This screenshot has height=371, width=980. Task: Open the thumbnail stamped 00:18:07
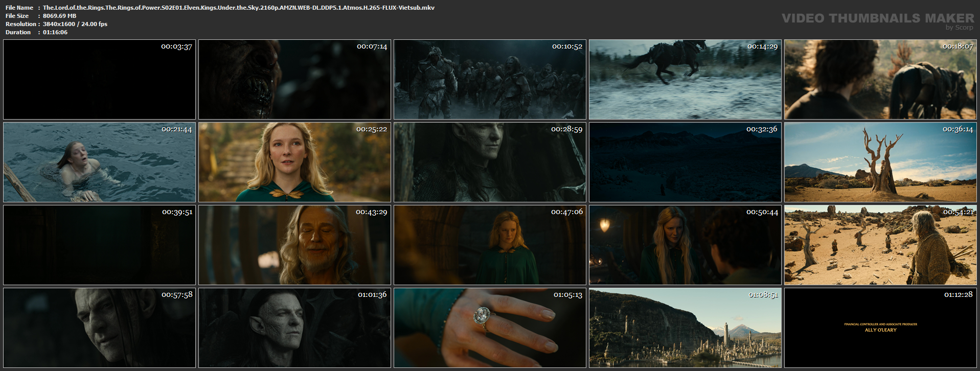[880, 80]
